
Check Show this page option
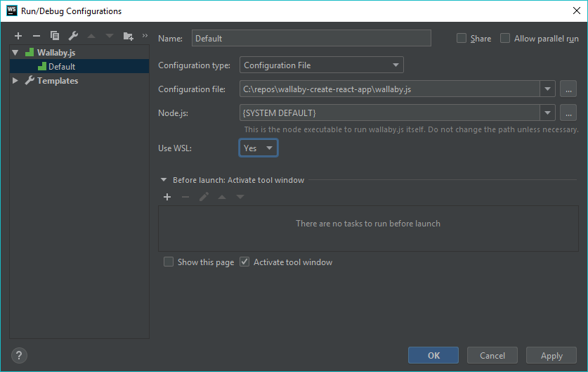point(169,262)
